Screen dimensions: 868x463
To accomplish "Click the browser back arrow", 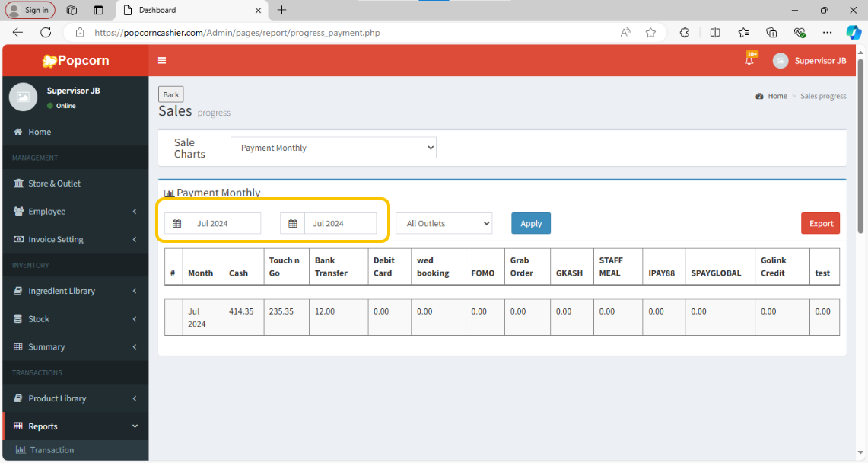I will coord(17,33).
